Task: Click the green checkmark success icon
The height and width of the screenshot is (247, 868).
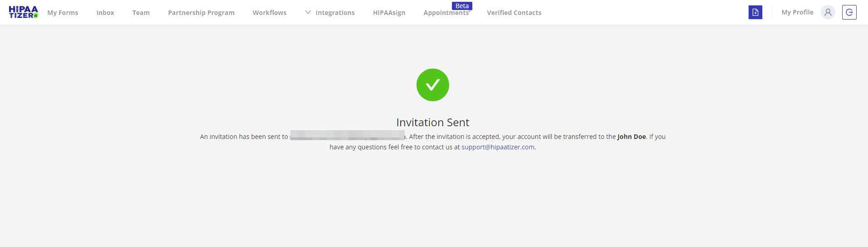Action: point(433,85)
